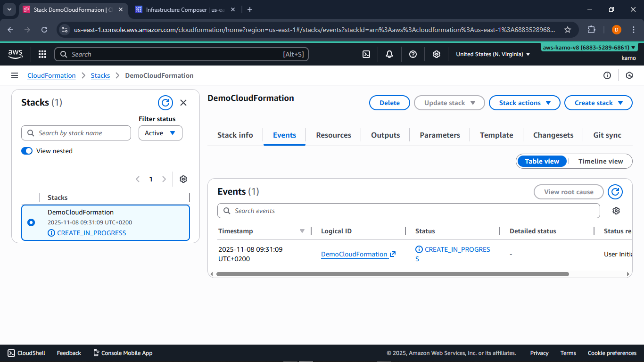This screenshot has height=362, width=644.
Task: Switch events to Timeline view
Action: pos(600,161)
